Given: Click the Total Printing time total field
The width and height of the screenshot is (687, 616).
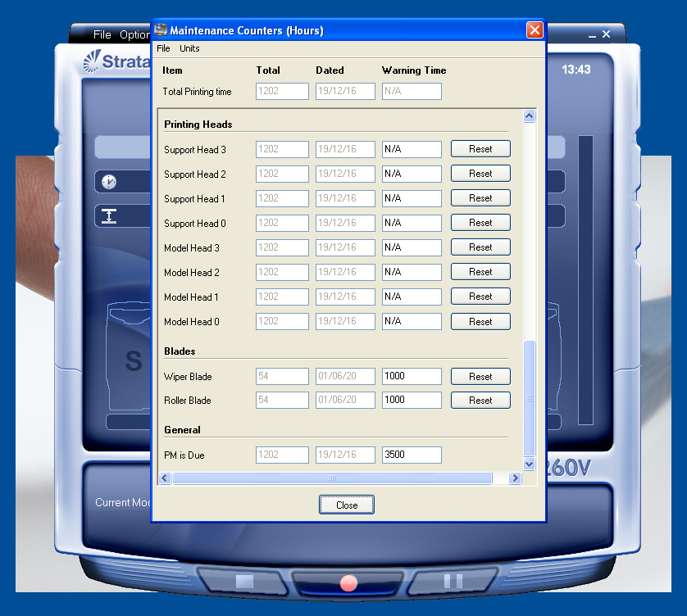Looking at the screenshot, I should [x=282, y=91].
